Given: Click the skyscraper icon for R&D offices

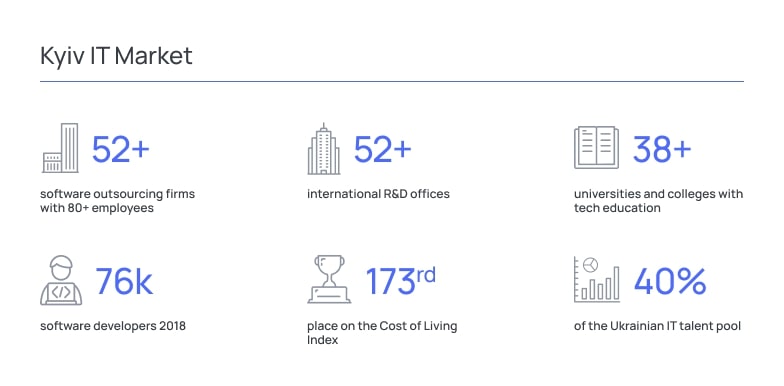Looking at the screenshot, I should point(324,148).
